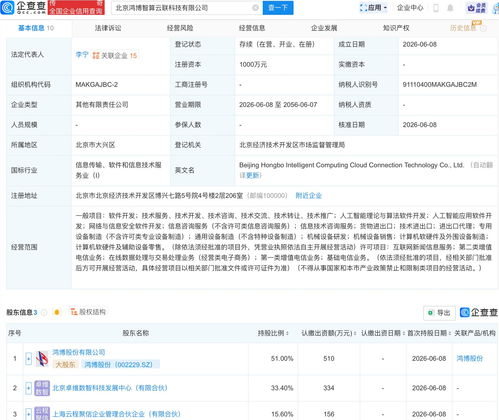Select the 北京经济技术开发区市场监督管理局 text
This screenshot has width=499, height=420.
click(292, 145)
